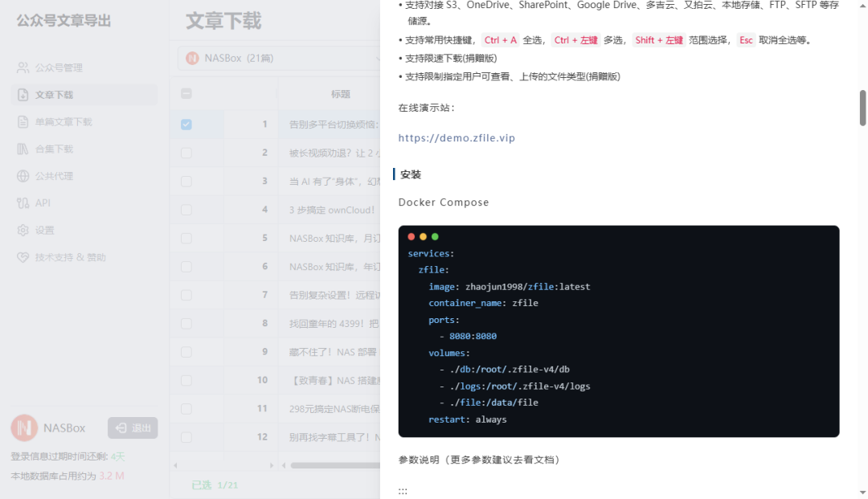
Task: Toggle the select-all checkbox in table header
Action: [x=186, y=94]
